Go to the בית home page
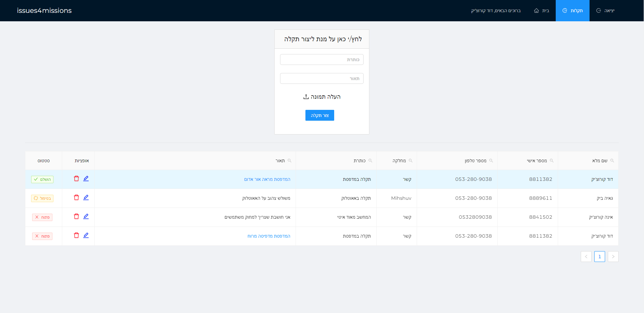Screen dimensions: 644x313 coord(542,10)
